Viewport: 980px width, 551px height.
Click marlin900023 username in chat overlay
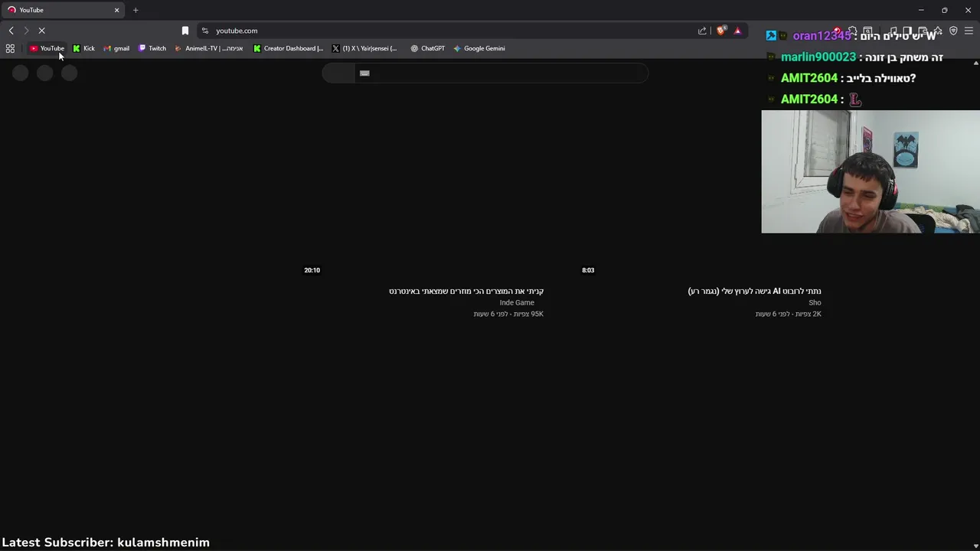point(818,57)
